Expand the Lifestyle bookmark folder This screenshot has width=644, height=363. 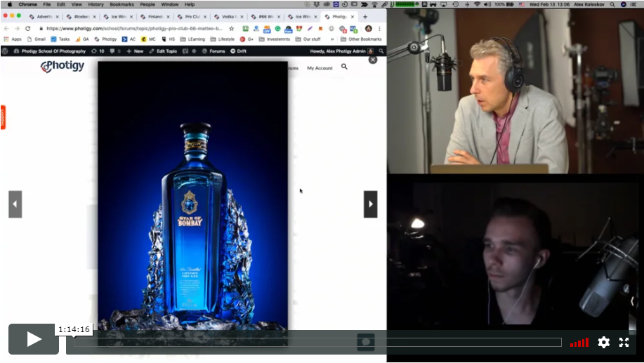(222, 39)
